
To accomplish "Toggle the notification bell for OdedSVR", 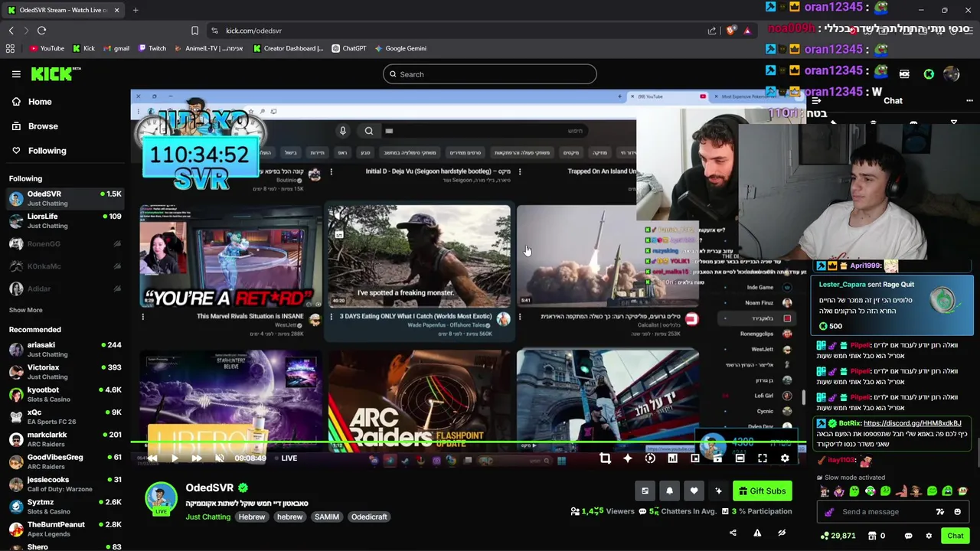I will [x=669, y=491].
